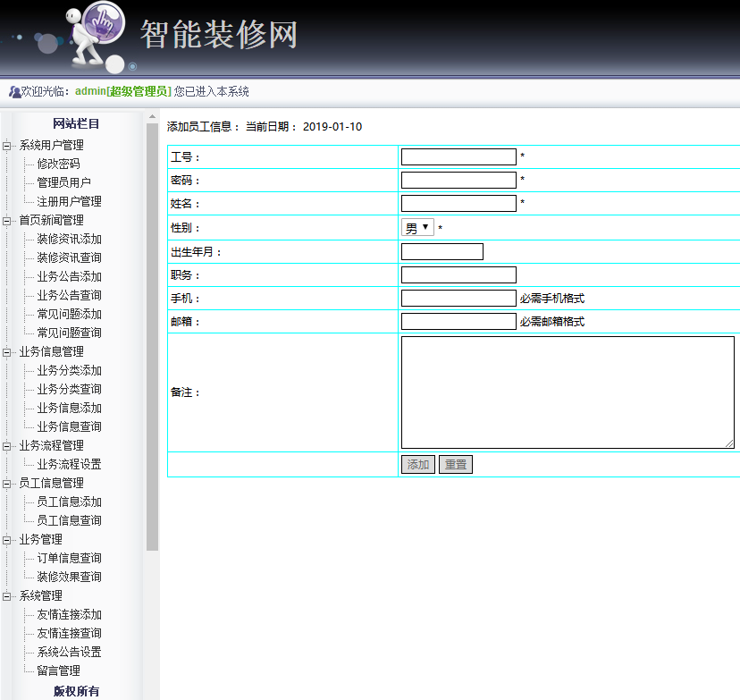Collapse the 员工信息管理 tree node

click(x=6, y=484)
